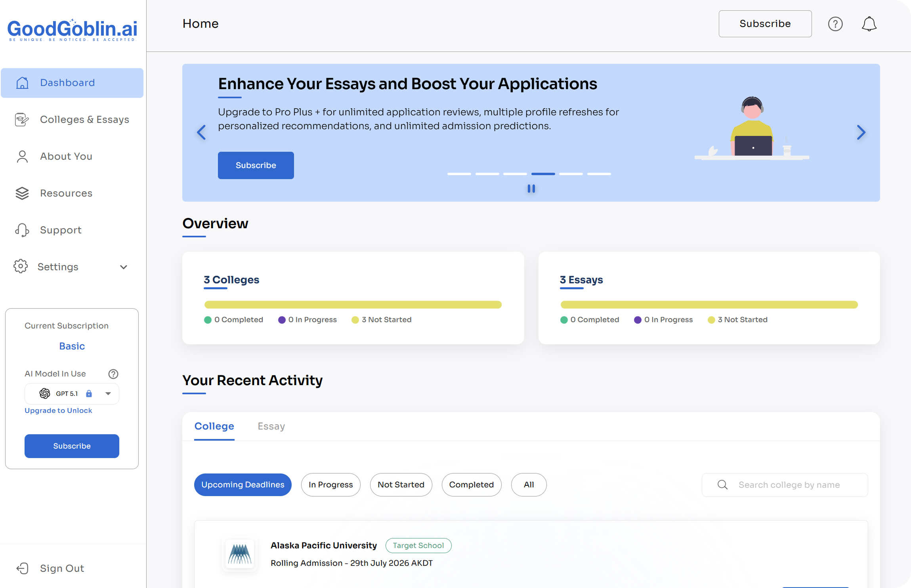The width and height of the screenshot is (911, 588).
Task: Click the AI Model In Use info icon
Action: pos(113,374)
